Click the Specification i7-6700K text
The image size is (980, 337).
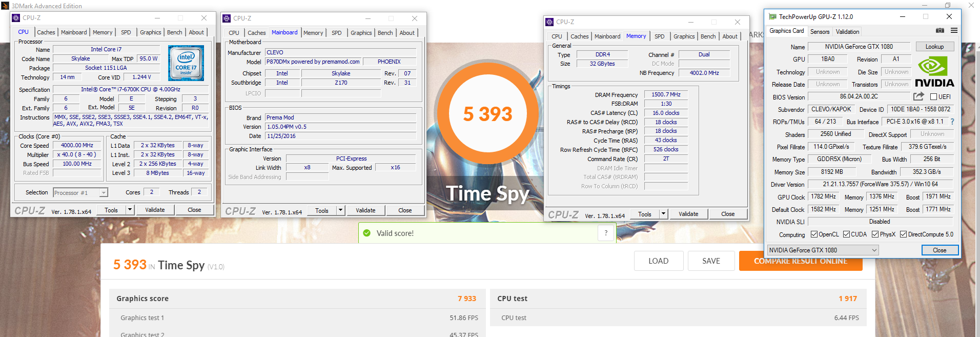click(131, 89)
